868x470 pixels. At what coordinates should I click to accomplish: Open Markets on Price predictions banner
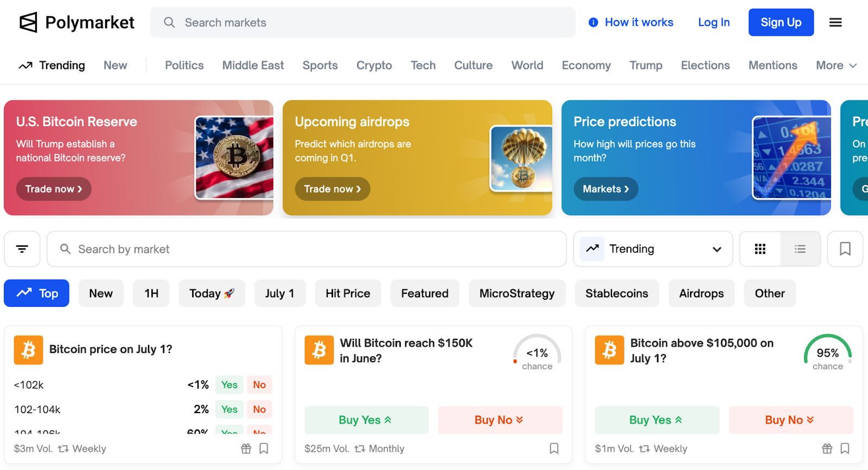coord(605,189)
